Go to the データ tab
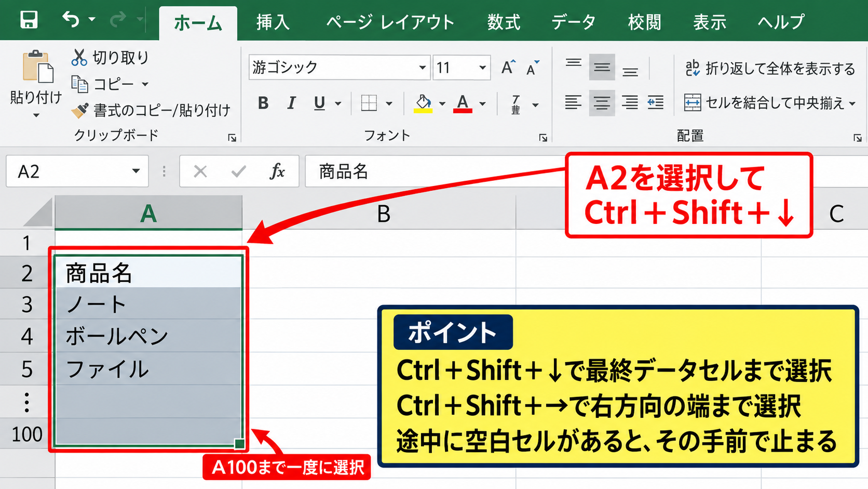Viewport: 868px width, 489px height. coord(573,22)
